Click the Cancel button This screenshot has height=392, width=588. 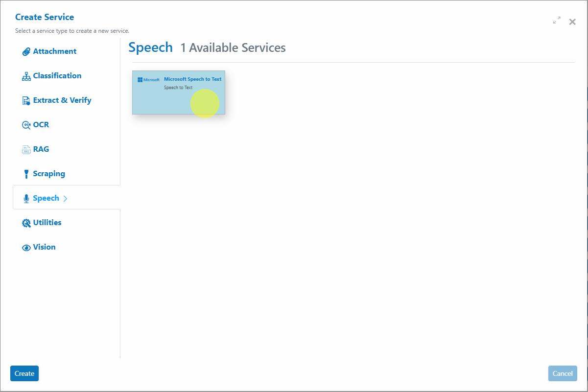pos(563,373)
